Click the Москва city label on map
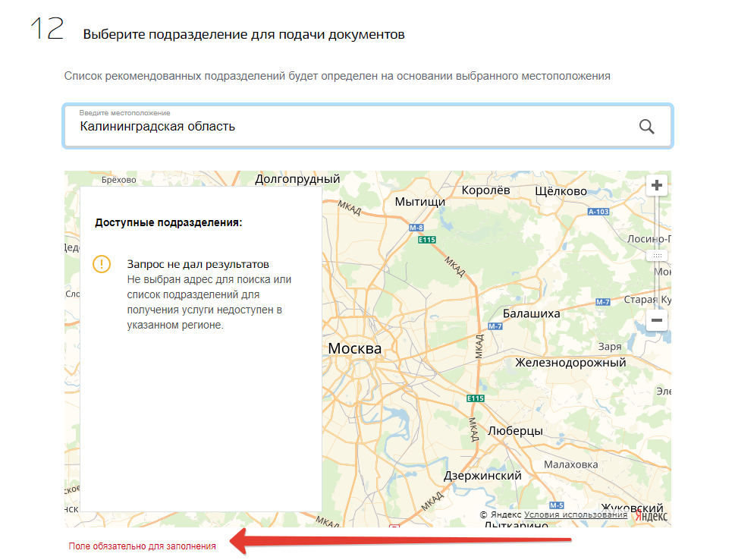 pos(355,348)
